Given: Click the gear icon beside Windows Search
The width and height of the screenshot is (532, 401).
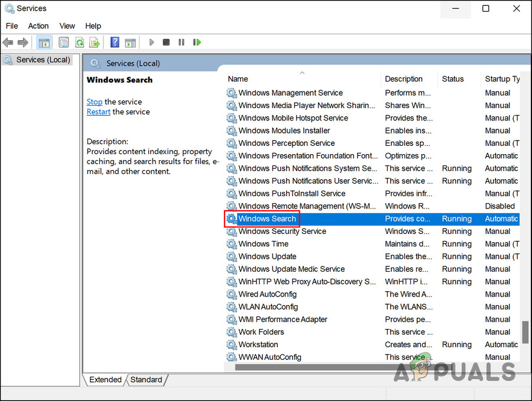Looking at the screenshot, I should point(231,219).
